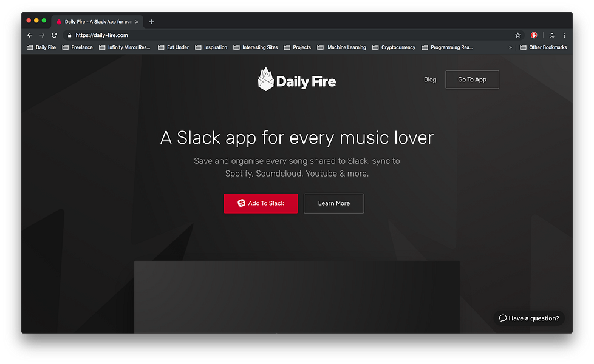Open the Chrome three-dot menu
The image size is (594, 364).
click(564, 35)
